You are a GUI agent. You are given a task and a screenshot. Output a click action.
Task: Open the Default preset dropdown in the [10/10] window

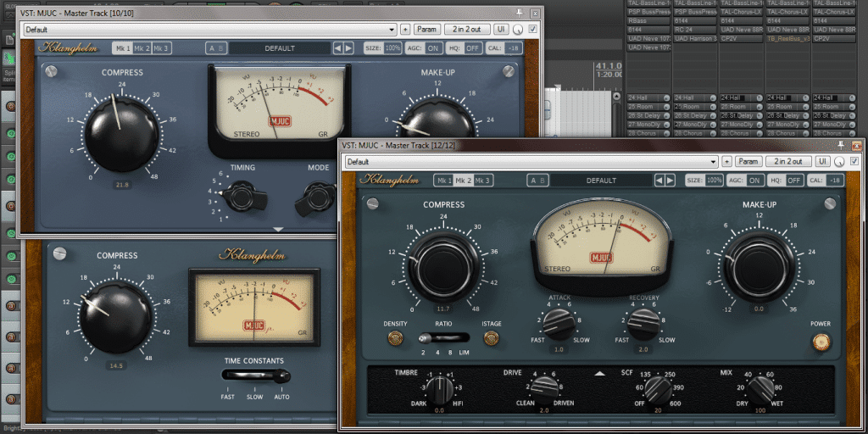(210, 30)
